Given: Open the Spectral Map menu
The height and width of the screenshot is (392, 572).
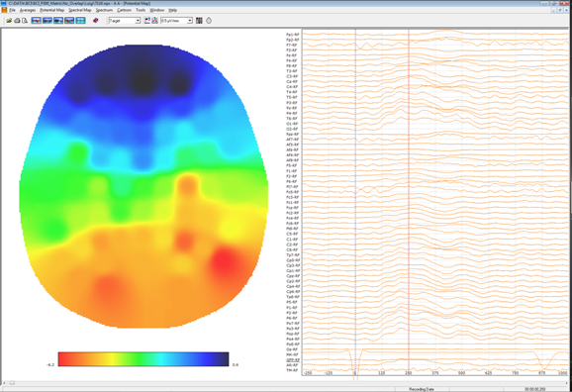Looking at the screenshot, I should (x=80, y=10).
